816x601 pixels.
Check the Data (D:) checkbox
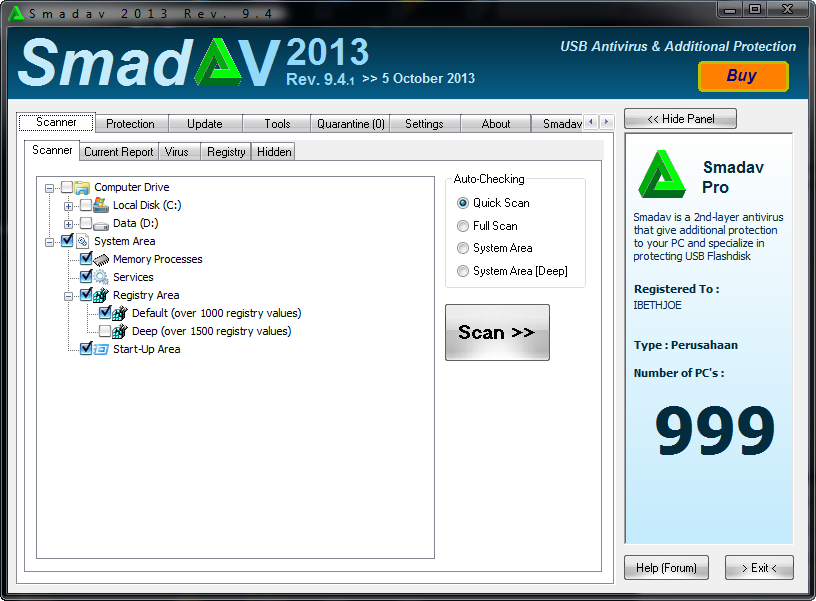(x=86, y=223)
